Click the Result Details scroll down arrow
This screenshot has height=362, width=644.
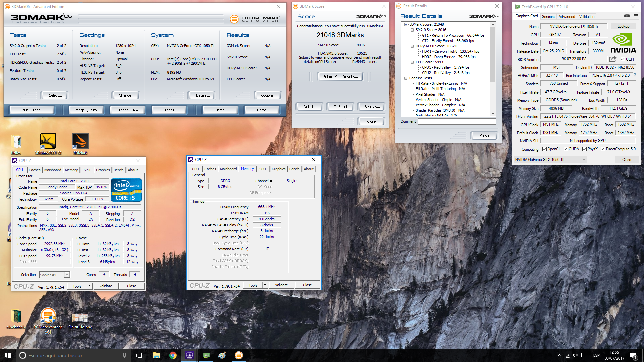click(493, 113)
